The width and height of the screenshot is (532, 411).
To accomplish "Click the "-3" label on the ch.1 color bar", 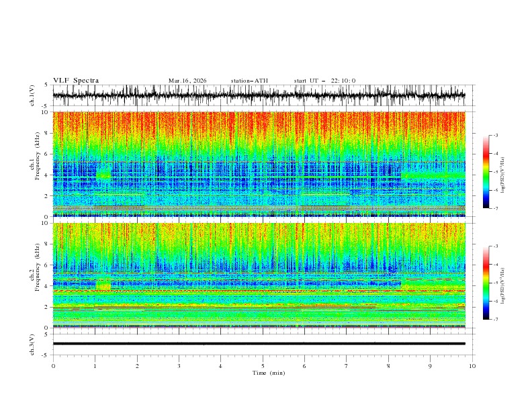I will [495, 135].
